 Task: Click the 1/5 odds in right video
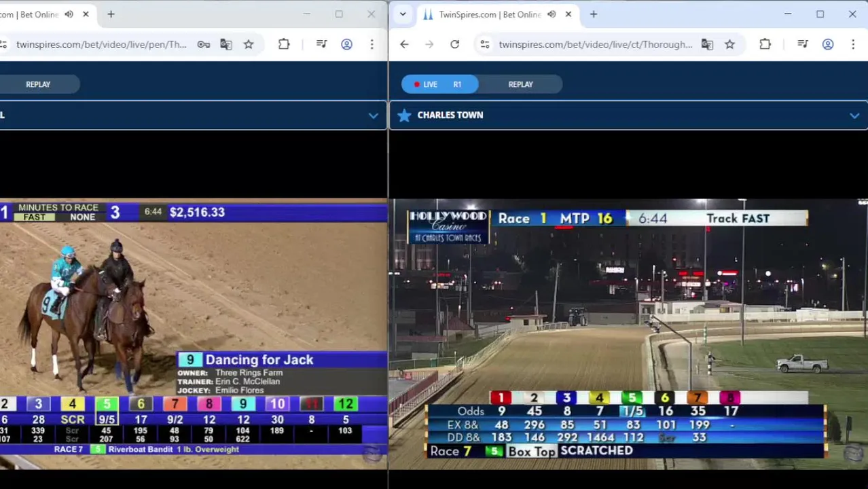coord(632,412)
